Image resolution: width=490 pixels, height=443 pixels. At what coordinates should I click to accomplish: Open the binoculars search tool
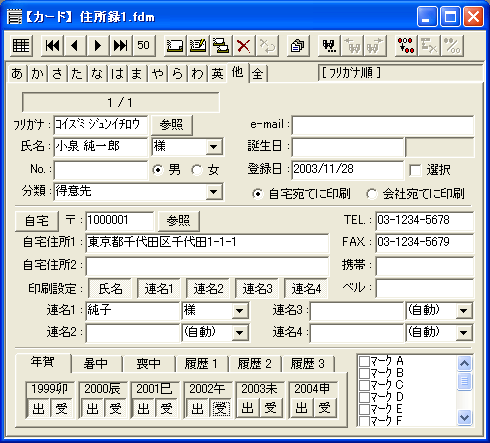(329, 45)
